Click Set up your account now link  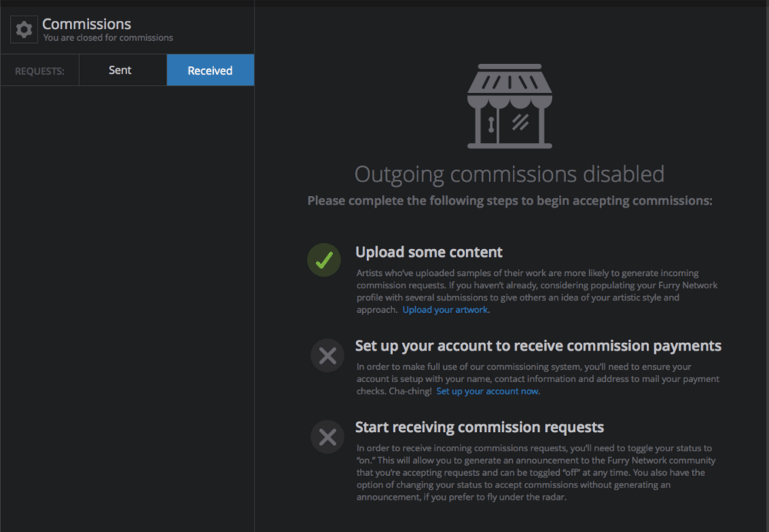point(488,391)
